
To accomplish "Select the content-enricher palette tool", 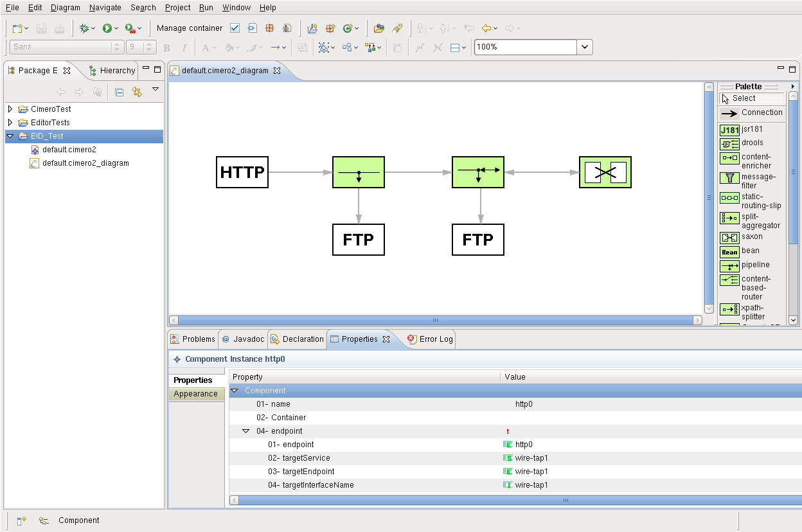I will click(x=751, y=161).
